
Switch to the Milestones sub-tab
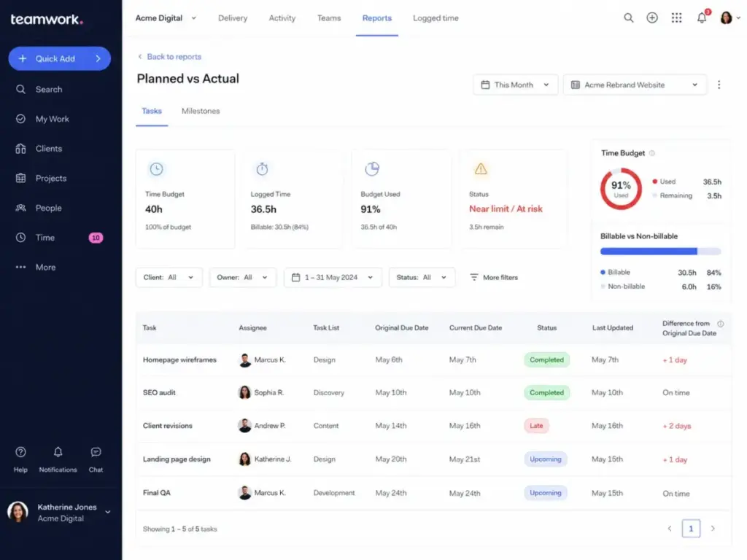tap(201, 111)
